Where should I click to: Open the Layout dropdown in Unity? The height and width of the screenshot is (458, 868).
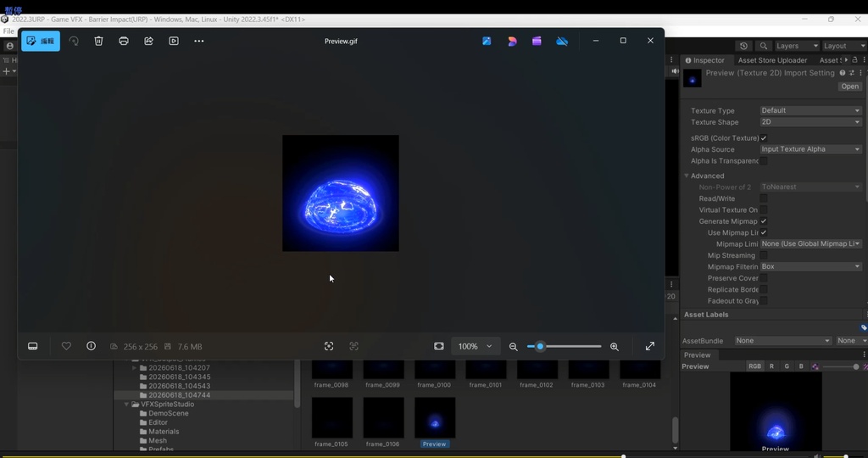coord(844,46)
